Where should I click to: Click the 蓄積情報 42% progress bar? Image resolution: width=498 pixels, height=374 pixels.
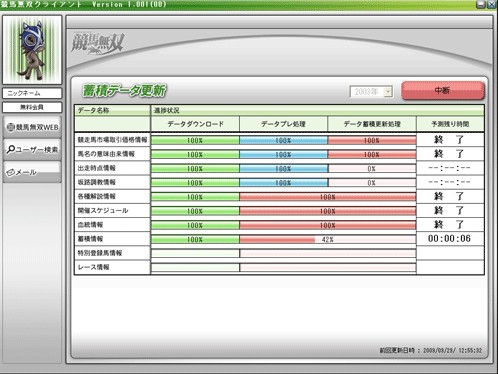[x=328, y=239]
